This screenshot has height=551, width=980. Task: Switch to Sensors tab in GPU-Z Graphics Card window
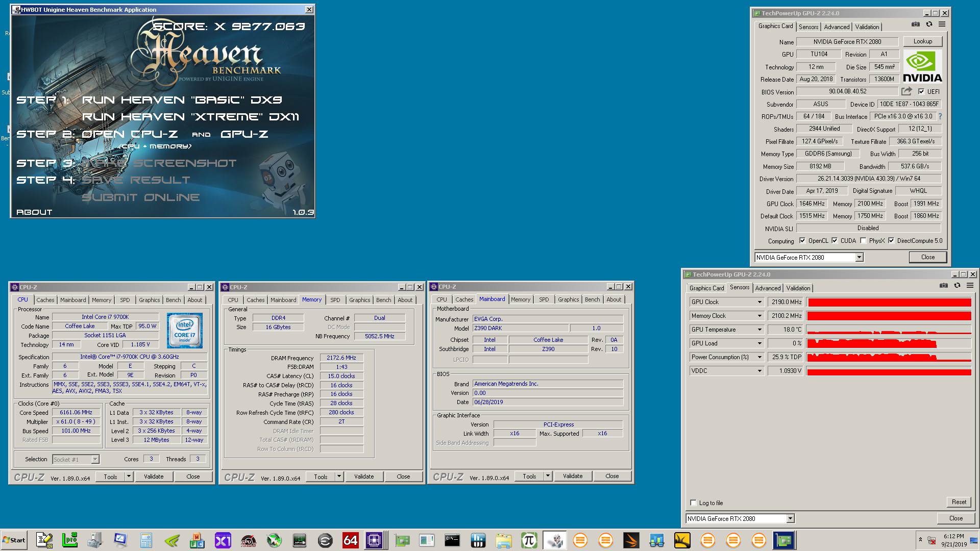tap(808, 27)
